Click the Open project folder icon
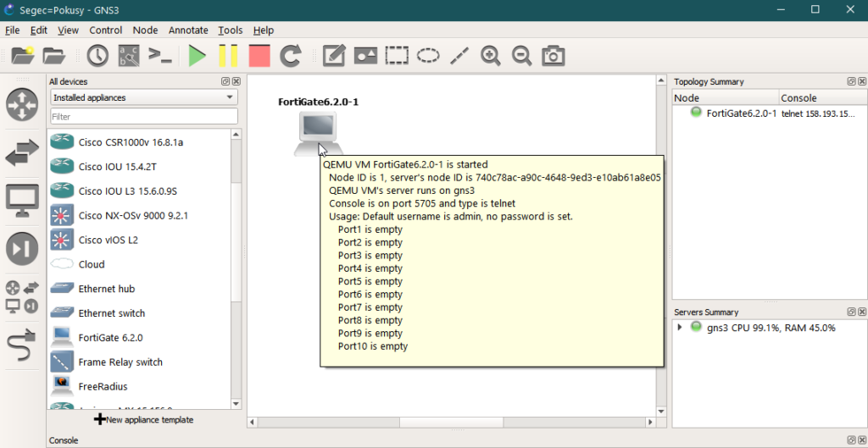Viewport: 868px width, 448px height. 54,56
